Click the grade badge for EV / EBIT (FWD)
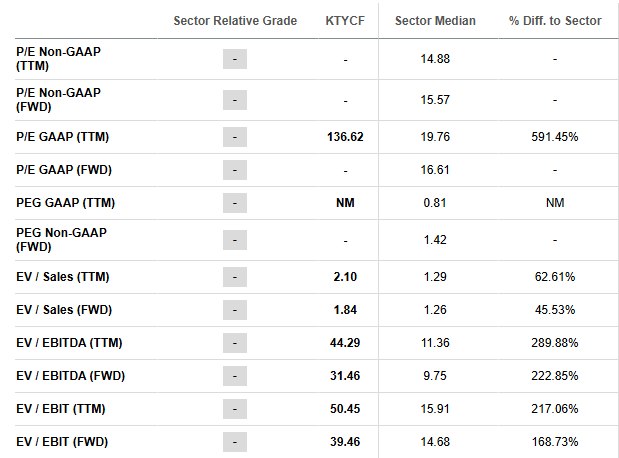The width and height of the screenshot is (619, 458). click(x=235, y=442)
